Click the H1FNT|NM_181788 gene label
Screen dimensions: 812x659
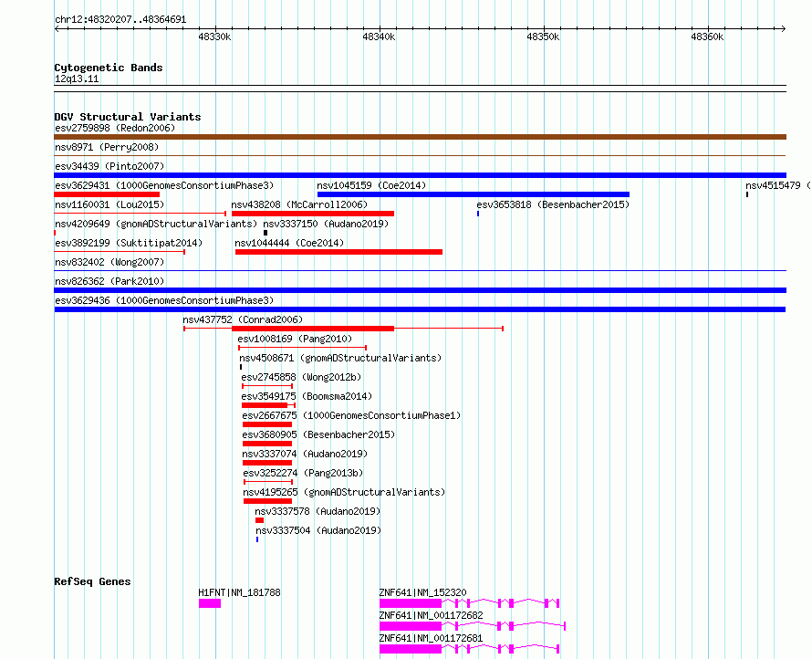coord(239,592)
